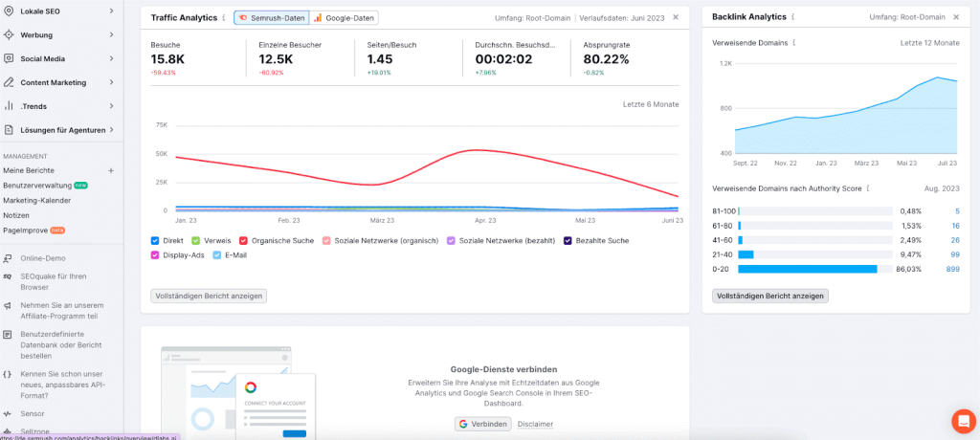The image size is (980, 440).
Task: Toggle the Organische Suche checkbox
Action: point(243,240)
